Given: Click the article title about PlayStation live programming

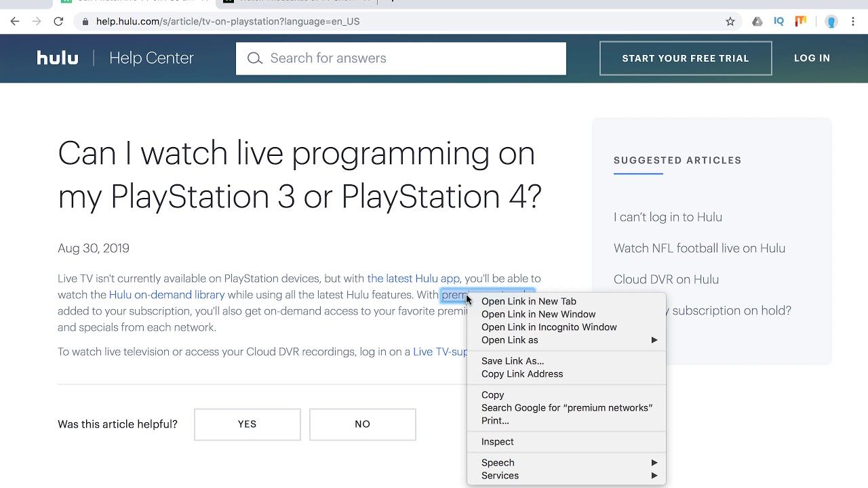Looking at the screenshot, I should click(300, 175).
